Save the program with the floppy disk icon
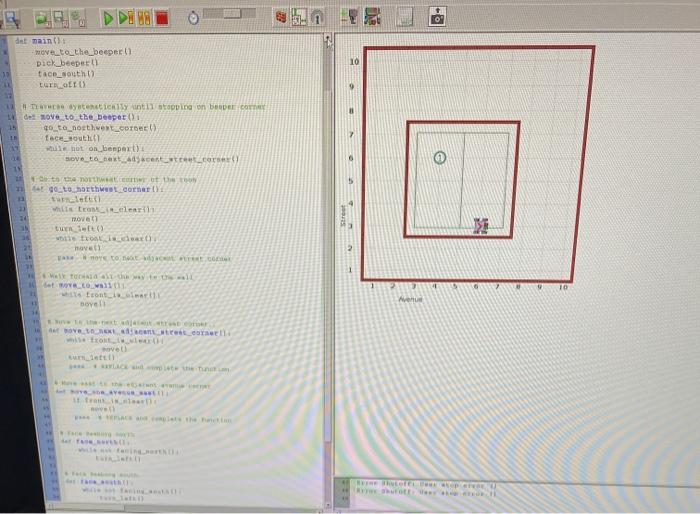Image resolution: width=700 pixels, height=514 pixels. (60, 19)
